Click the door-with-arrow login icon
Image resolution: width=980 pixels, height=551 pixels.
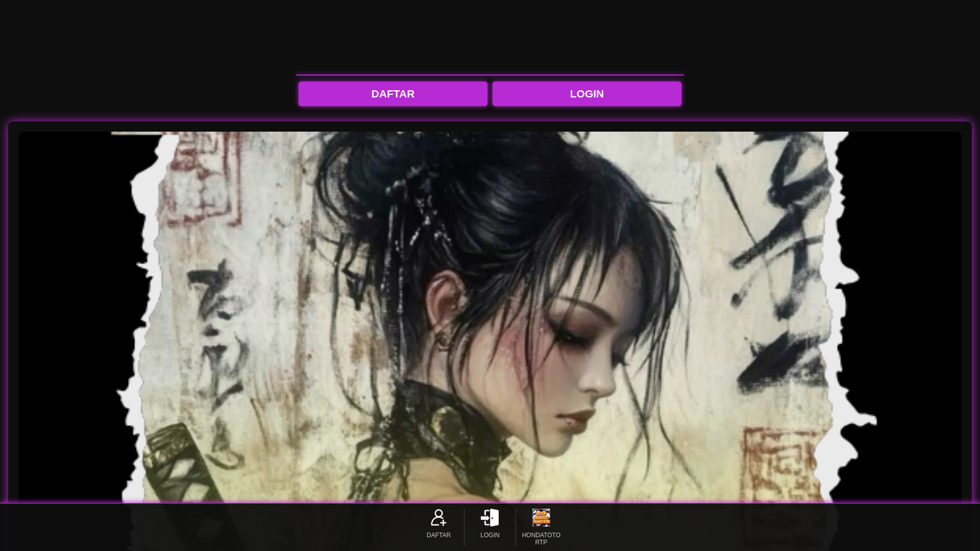(489, 517)
